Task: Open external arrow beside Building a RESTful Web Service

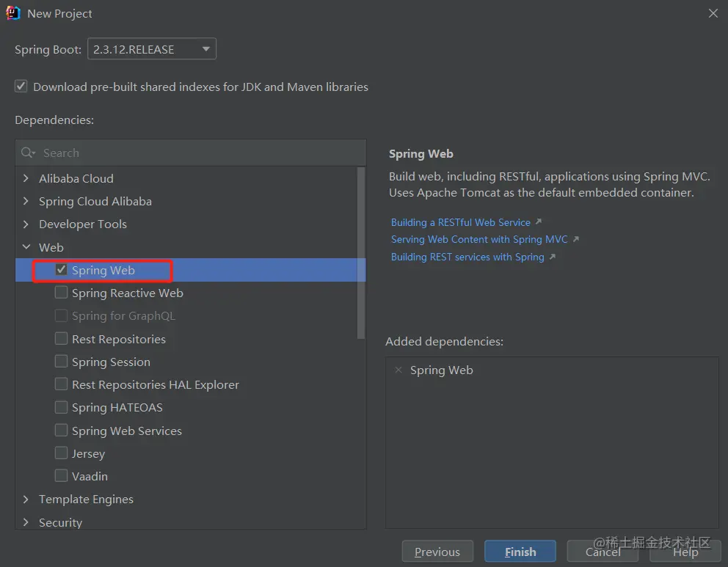Action: (x=539, y=222)
